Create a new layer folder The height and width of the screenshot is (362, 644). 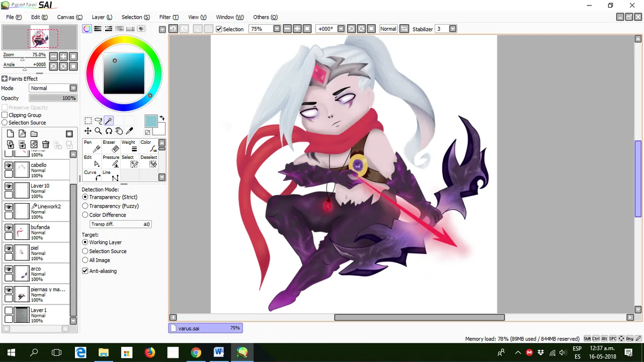[x=34, y=134]
